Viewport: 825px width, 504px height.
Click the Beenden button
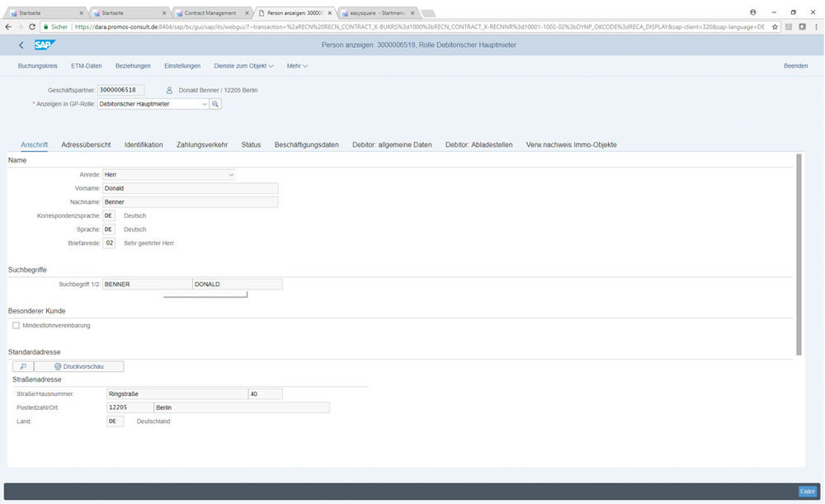pyautogui.click(x=795, y=66)
